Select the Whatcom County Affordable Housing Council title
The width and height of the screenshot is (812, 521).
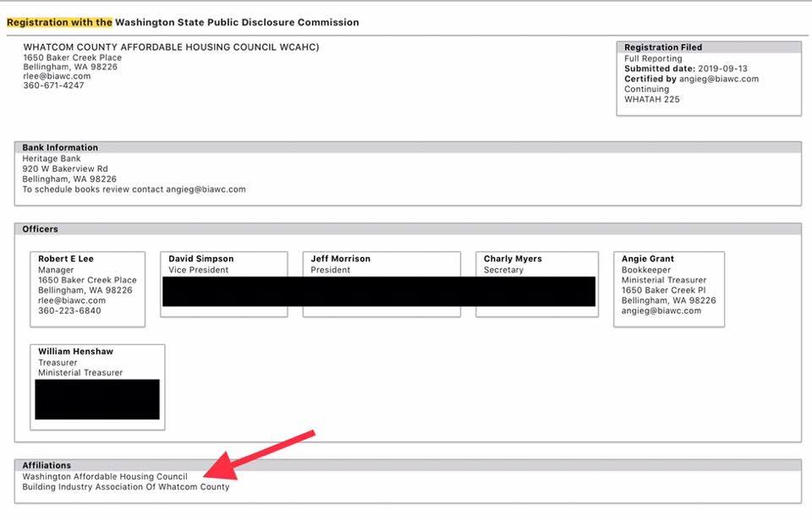click(171, 47)
